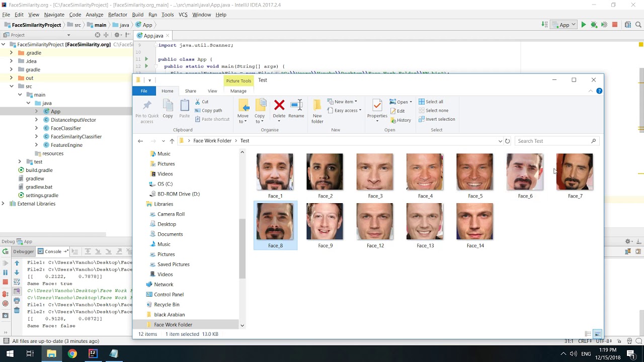Click the Pause icon in Debug panel
The image size is (644, 362).
[x=6, y=273]
